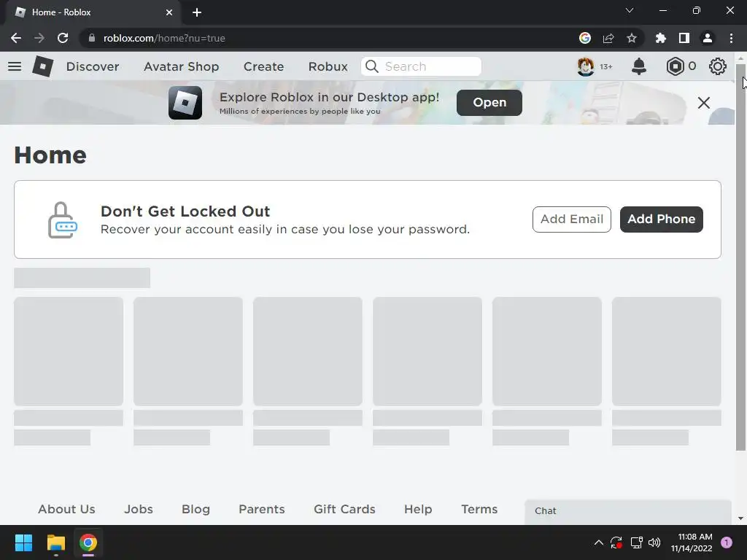Open the settings gear icon

(x=718, y=66)
